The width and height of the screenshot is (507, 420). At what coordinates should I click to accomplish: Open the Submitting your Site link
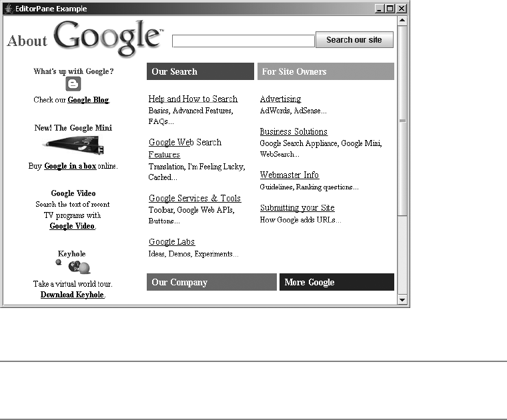tap(297, 208)
